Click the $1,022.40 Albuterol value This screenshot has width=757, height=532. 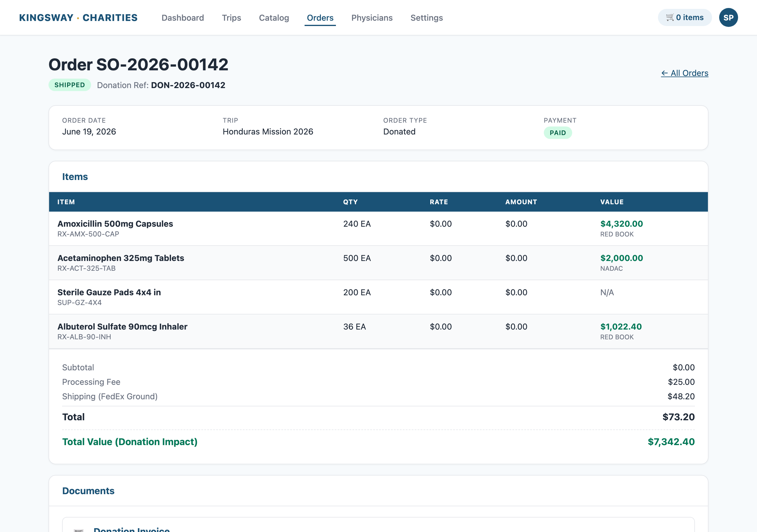point(621,327)
